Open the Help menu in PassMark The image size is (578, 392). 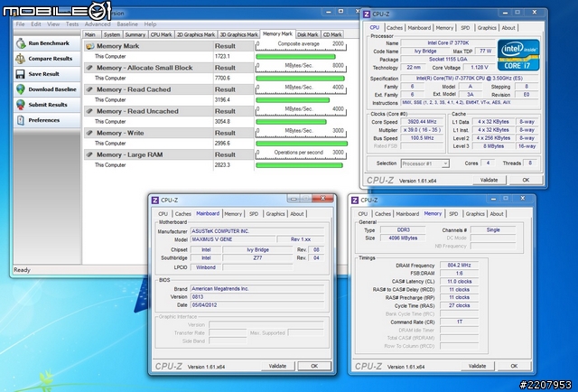click(x=150, y=24)
